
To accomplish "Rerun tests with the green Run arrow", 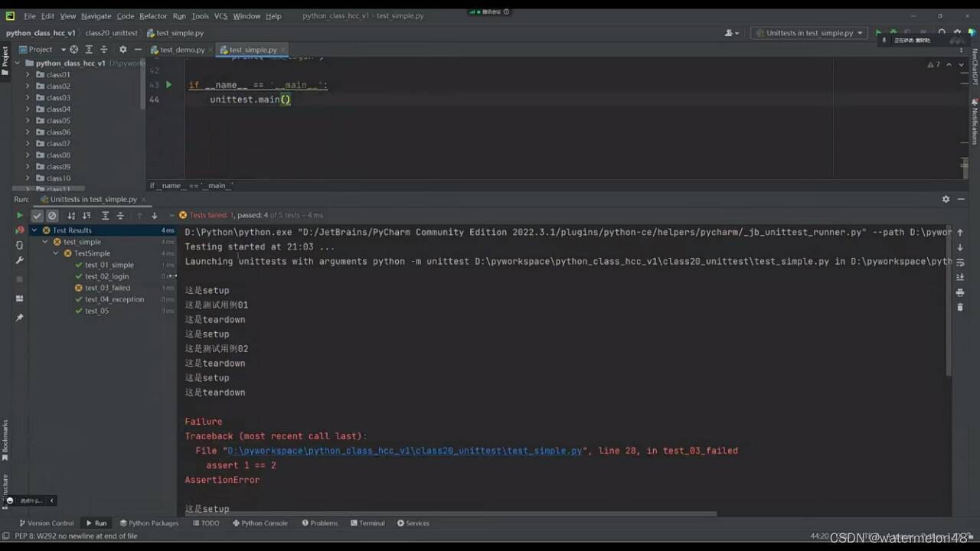I will coord(20,216).
